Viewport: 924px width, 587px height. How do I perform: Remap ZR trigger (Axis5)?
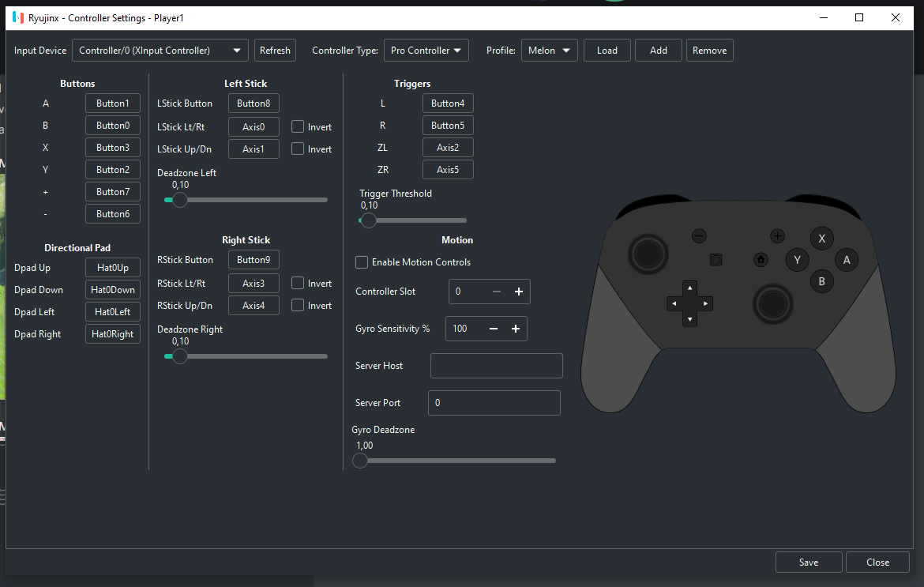[x=448, y=170]
